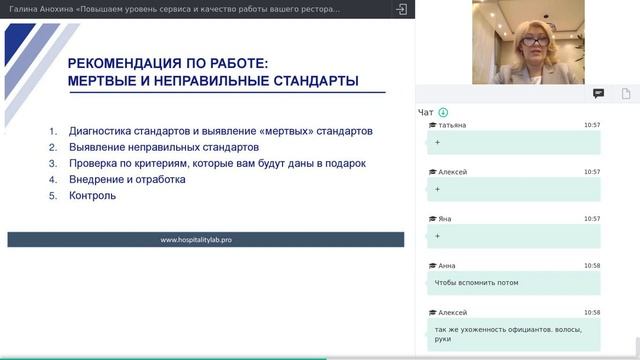Click slide item 'Контроль'
The width and height of the screenshot is (640, 360).
point(92,196)
